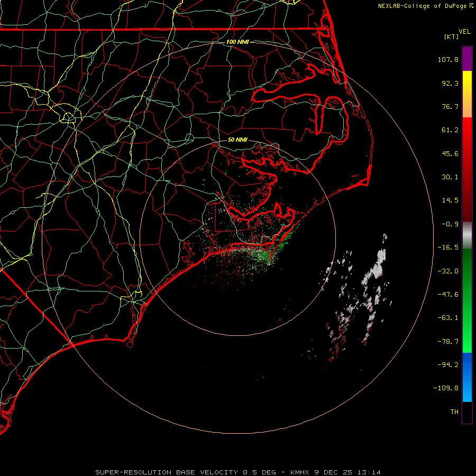Click the purple segment of the color bar
This screenshot has width=476, height=476.
(x=467, y=59)
